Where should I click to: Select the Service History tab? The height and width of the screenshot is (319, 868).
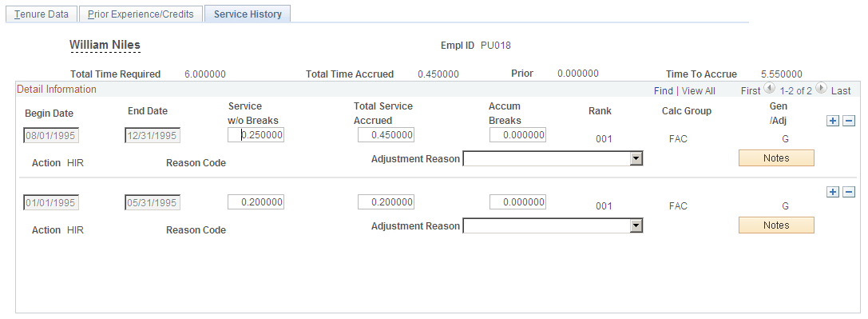[248, 14]
